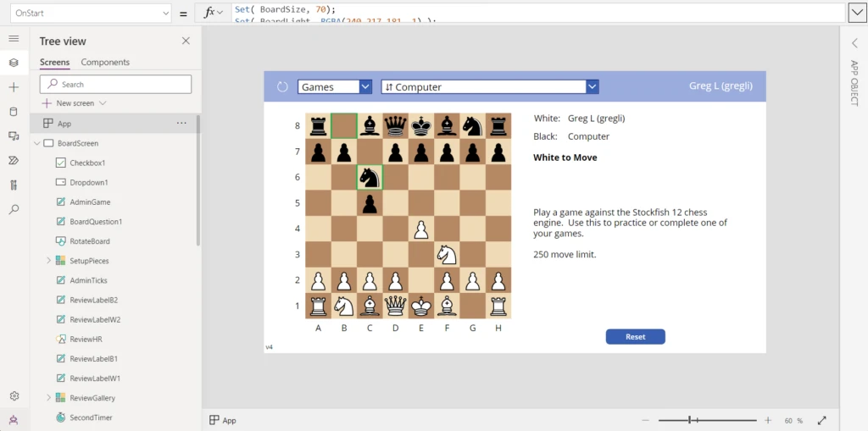Switch to the Components tab
This screenshot has width=868, height=431.
[x=105, y=62]
